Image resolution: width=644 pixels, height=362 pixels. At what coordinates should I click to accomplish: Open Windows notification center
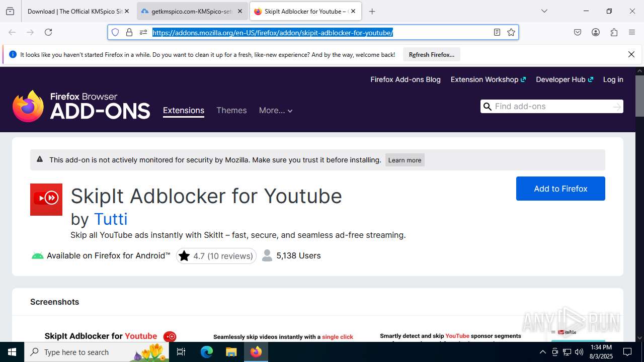[627, 352]
